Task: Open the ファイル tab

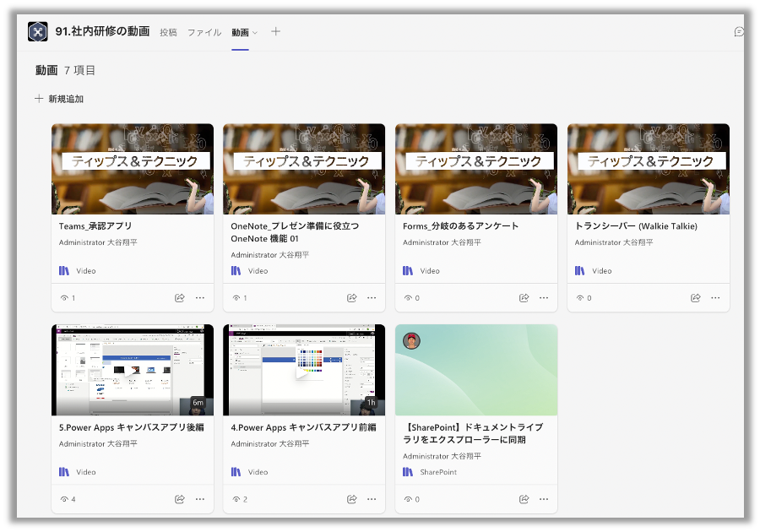Action: [x=204, y=32]
